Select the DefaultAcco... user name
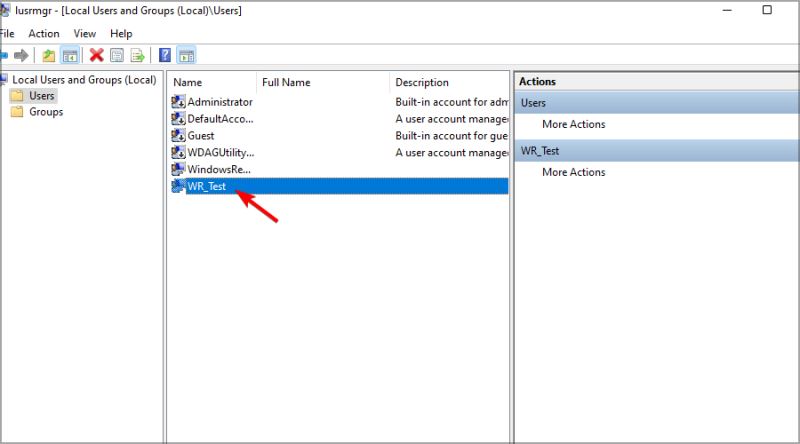This screenshot has width=800, height=444. click(x=220, y=118)
